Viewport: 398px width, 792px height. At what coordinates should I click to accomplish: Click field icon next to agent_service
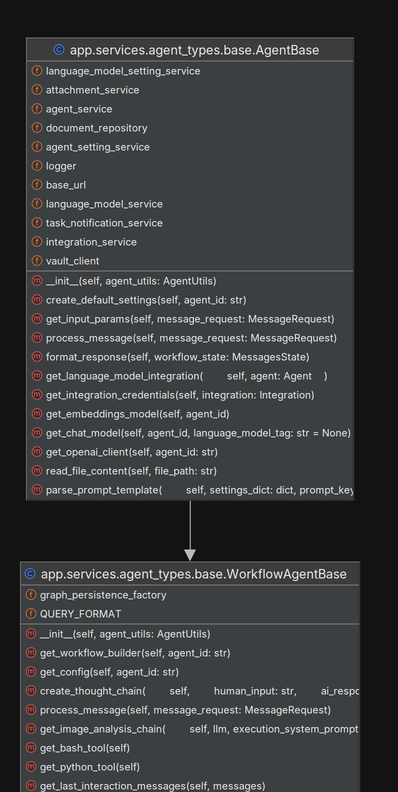point(37,109)
